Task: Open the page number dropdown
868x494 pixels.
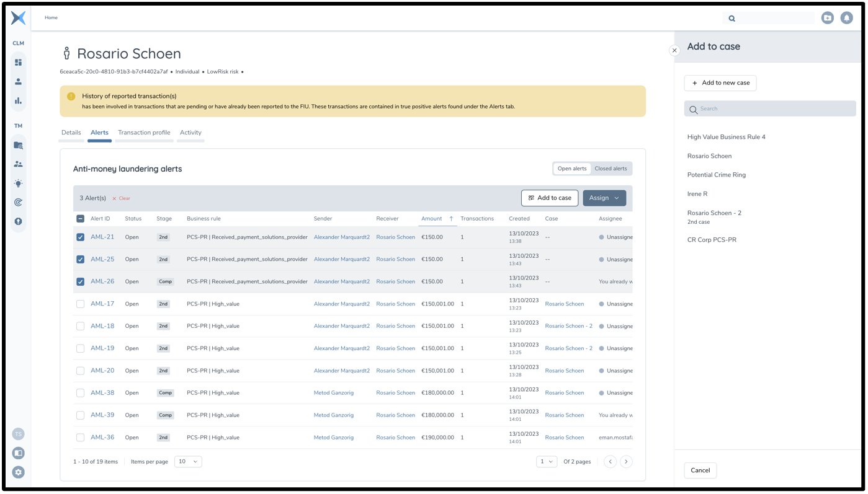Action: pyautogui.click(x=546, y=461)
